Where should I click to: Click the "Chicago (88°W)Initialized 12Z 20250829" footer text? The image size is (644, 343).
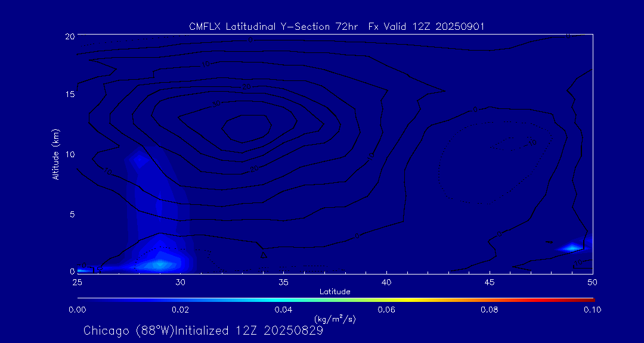pos(203,330)
